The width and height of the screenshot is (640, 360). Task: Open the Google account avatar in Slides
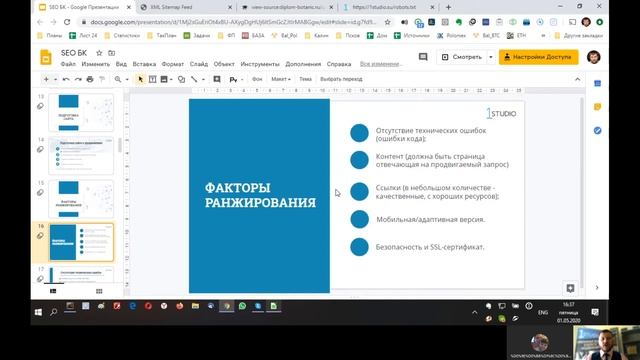coord(593,57)
